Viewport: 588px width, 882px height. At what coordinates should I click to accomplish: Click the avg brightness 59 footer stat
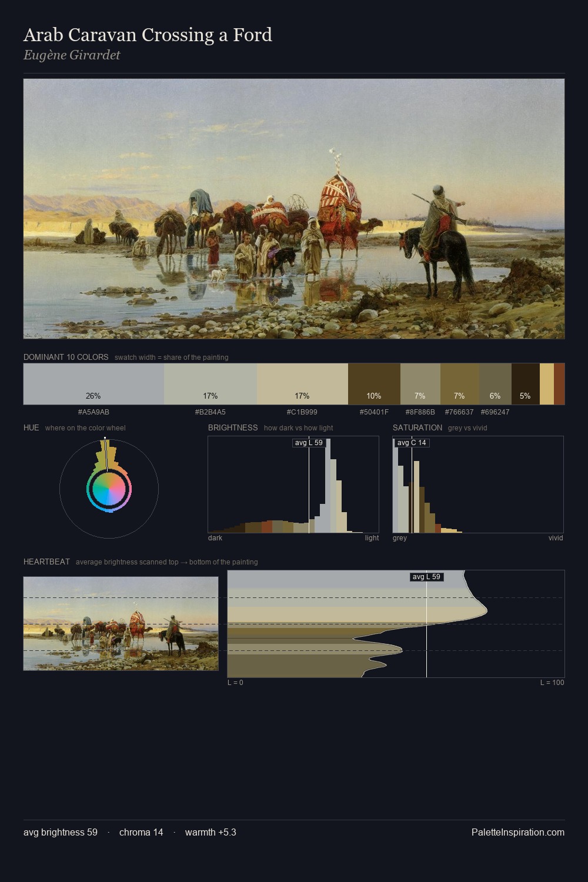(61, 832)
